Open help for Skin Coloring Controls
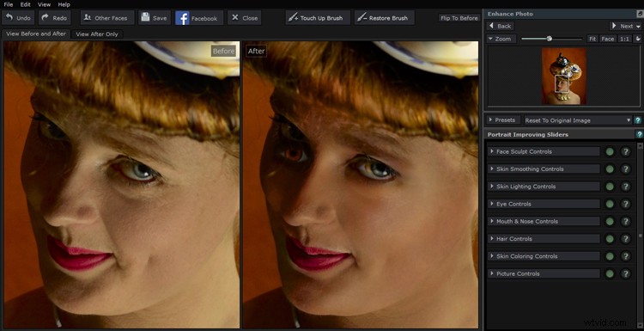The height and width of the screenshot is (331, 644). 625,256
